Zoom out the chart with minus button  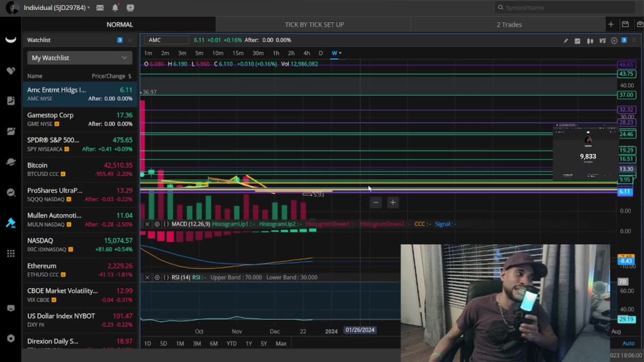pyautogui.click(x=376, y=202)
